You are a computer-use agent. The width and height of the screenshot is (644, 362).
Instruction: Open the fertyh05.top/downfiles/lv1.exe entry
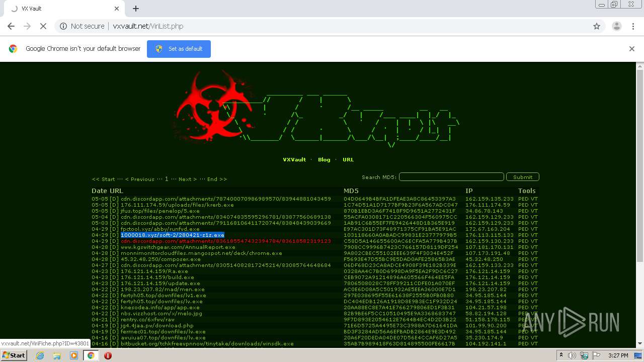click(x=164, y=295)
